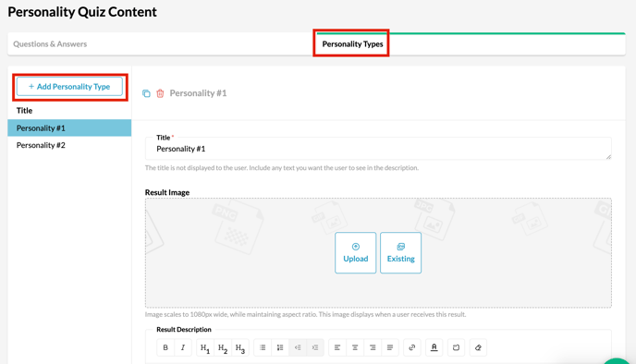Open the text color picker
This screenshot has width=636, height=364.
click(434, 347)
